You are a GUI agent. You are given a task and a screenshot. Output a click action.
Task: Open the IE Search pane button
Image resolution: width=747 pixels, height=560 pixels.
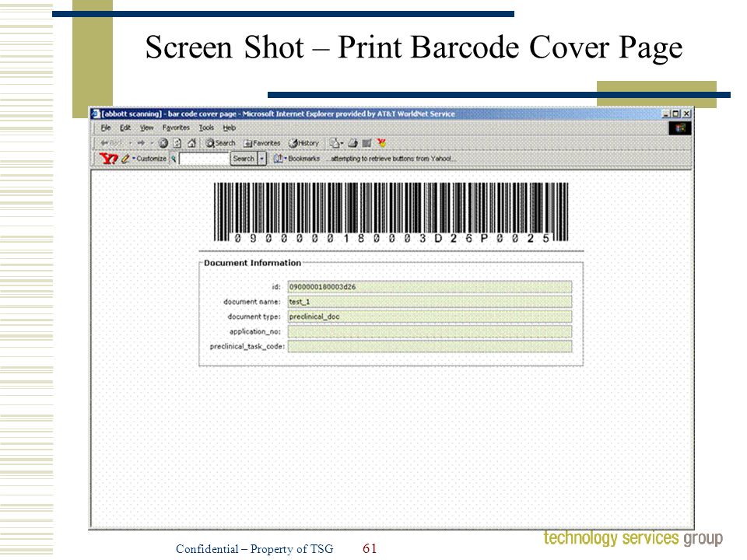tap(220, 143)
